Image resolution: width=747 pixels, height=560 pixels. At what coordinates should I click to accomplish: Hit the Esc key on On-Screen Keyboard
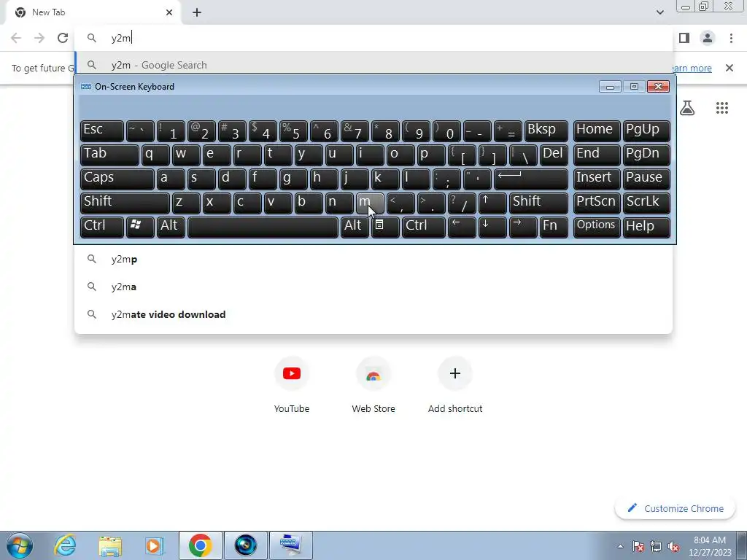102,131
